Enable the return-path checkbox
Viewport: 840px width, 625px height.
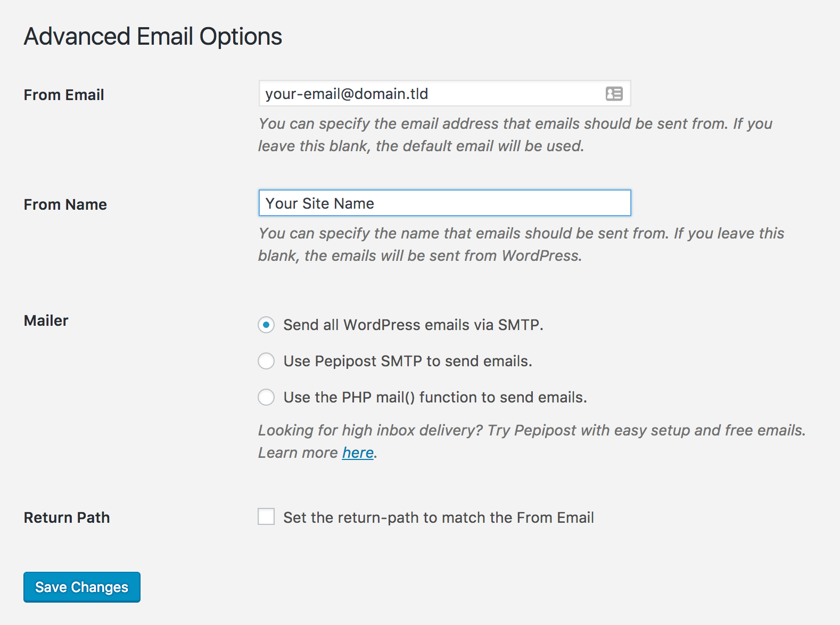click(266, 517)
